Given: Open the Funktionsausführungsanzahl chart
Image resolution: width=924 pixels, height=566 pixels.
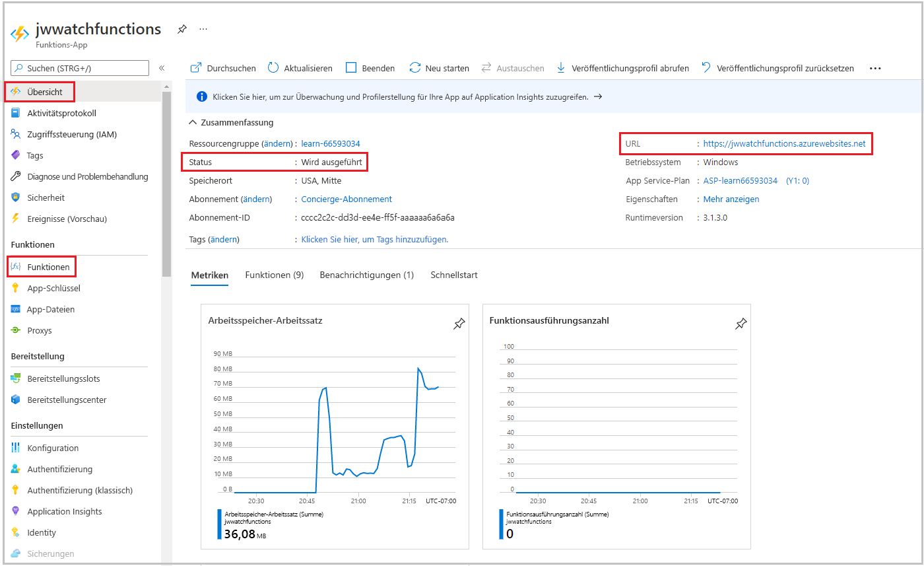Looking at the screenshot, I should tap(616, 426).
